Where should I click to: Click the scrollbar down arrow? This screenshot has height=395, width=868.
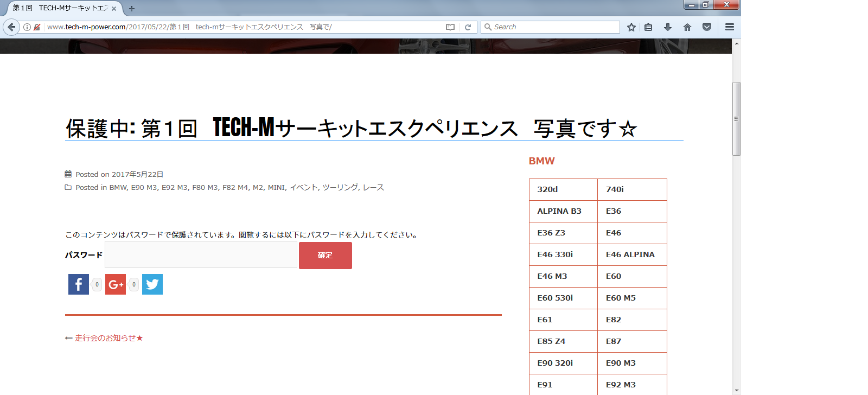pyautogui.click(x=736, y=391)
